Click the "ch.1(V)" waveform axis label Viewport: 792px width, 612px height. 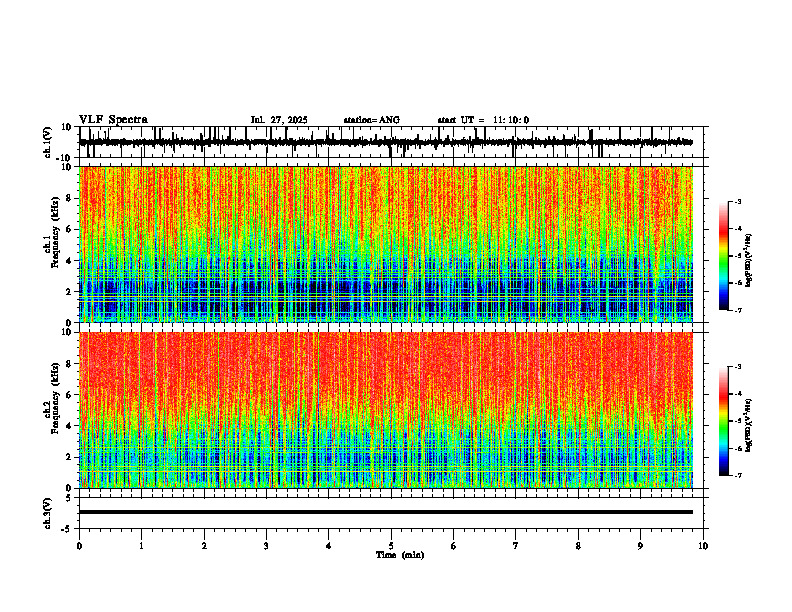(48, 142)
